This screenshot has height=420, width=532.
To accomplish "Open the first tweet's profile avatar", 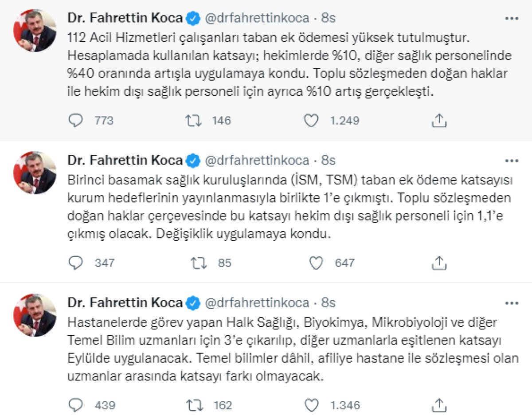I will point(35,30).
